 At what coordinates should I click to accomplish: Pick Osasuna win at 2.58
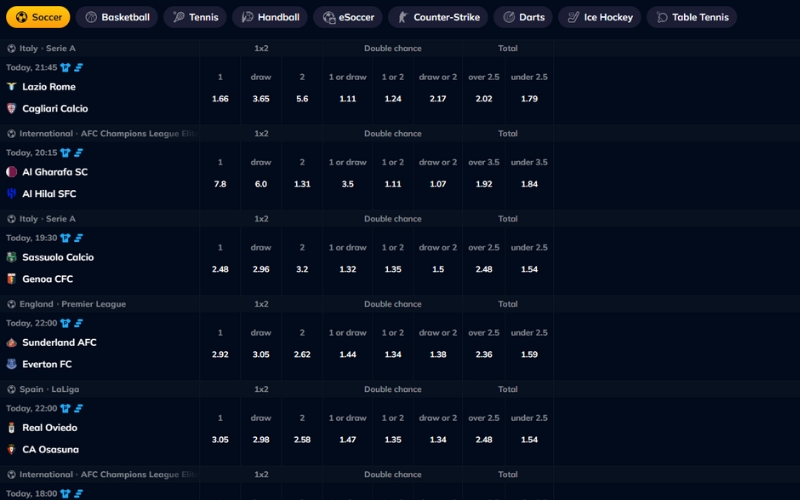pos(302,439)
